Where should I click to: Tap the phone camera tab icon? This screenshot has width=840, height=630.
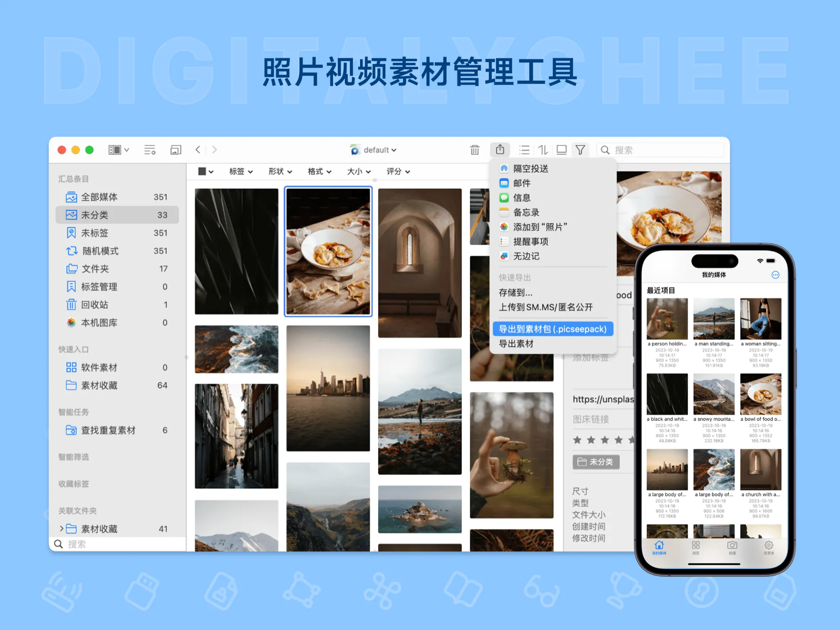(732, 545)
